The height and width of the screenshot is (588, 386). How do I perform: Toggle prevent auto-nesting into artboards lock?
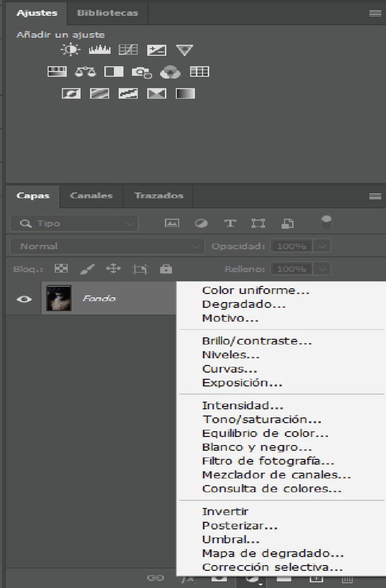coord(140,269)
